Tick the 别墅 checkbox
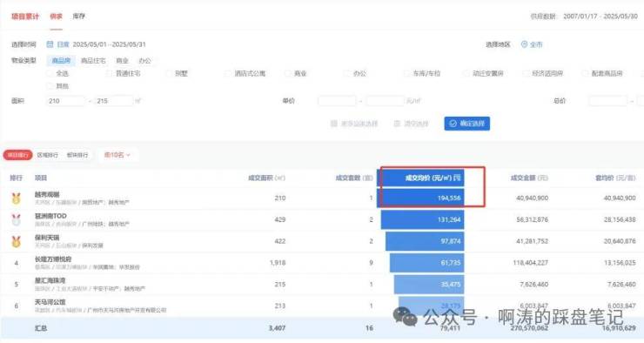The height and width of the screenshot is (343, 644). coord(169,73)
